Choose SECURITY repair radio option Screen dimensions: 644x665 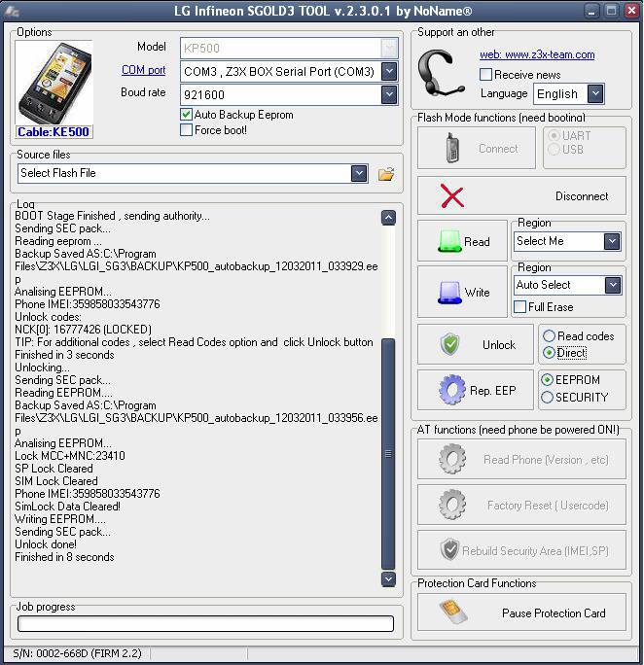pyautogui.click(x=548, y=398)
